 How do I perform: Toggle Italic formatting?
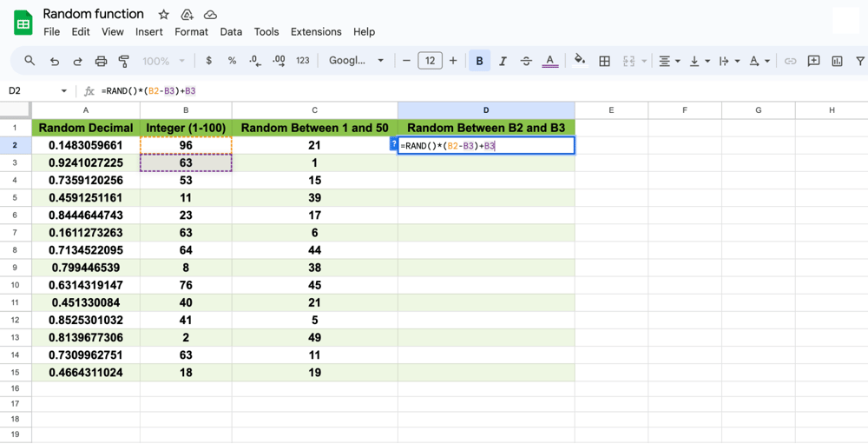[x=503, y=61]
